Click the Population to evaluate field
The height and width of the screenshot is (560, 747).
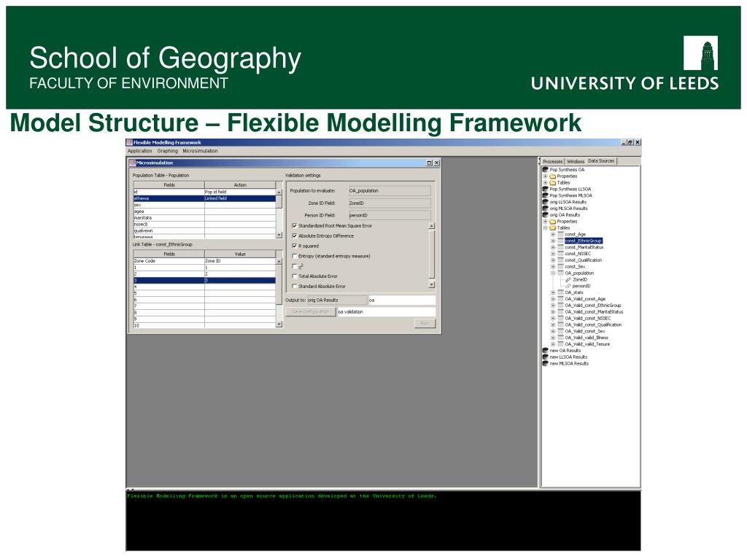390,190
